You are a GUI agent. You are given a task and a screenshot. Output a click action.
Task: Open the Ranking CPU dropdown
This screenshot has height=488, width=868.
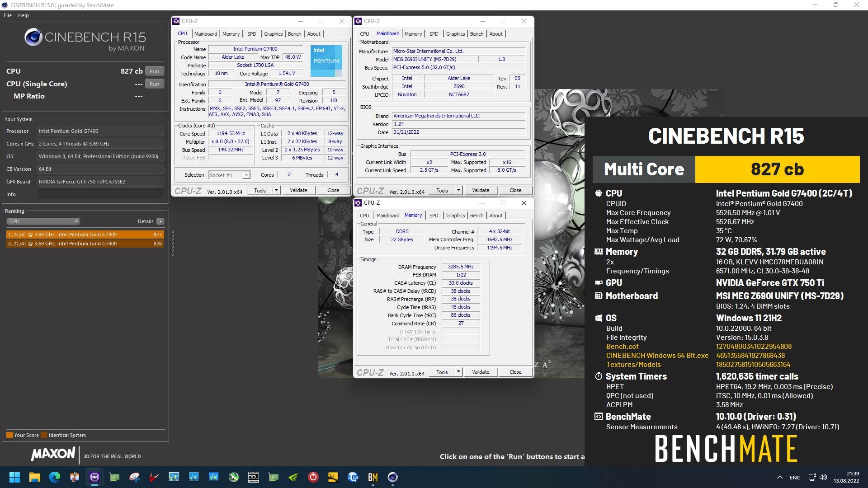[43, 221]
